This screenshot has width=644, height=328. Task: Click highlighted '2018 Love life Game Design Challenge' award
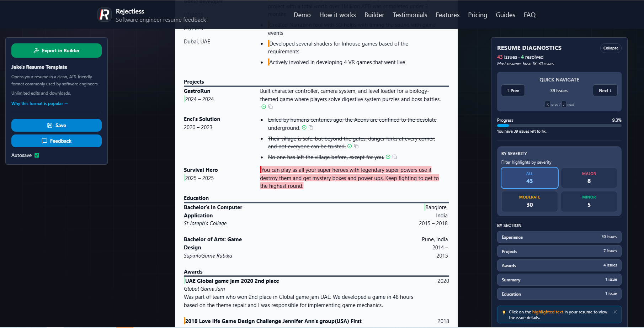tap(273, 321)
